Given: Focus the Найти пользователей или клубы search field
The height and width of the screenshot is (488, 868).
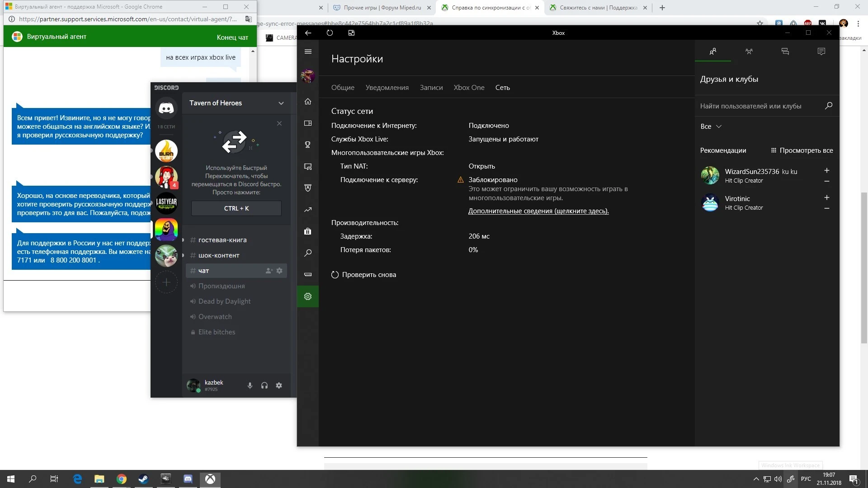Looking at the screenshot, I should click(x=767, y=106).
